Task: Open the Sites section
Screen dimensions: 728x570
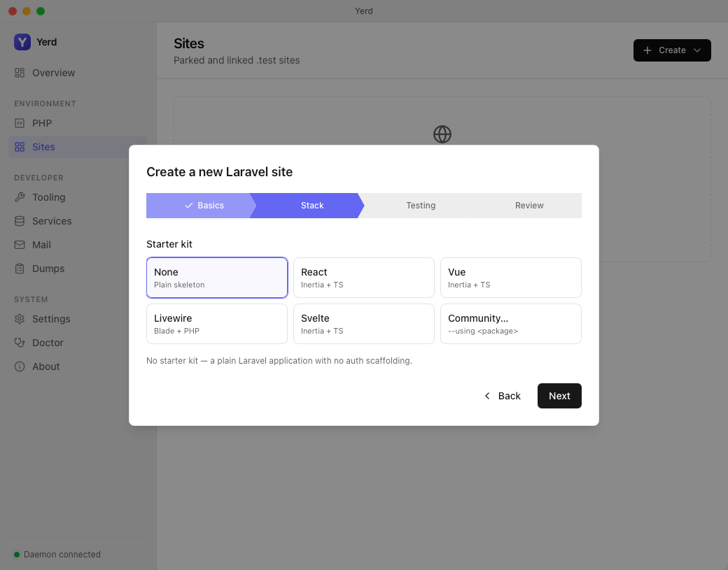Action: click(78, 147)
